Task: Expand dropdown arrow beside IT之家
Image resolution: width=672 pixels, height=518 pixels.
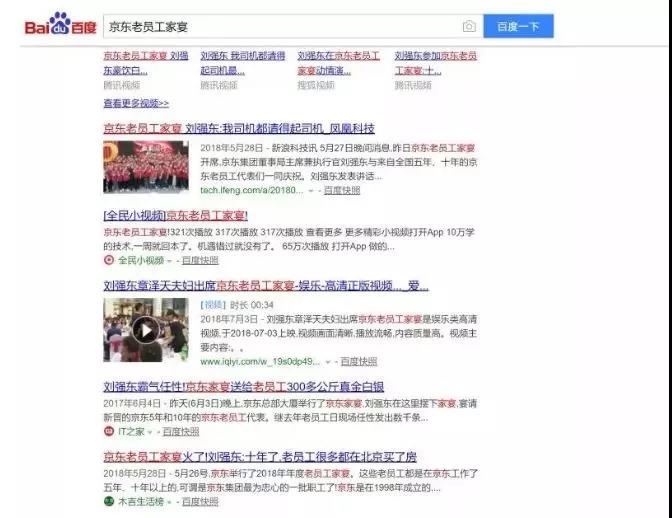Action: point(150,432)
